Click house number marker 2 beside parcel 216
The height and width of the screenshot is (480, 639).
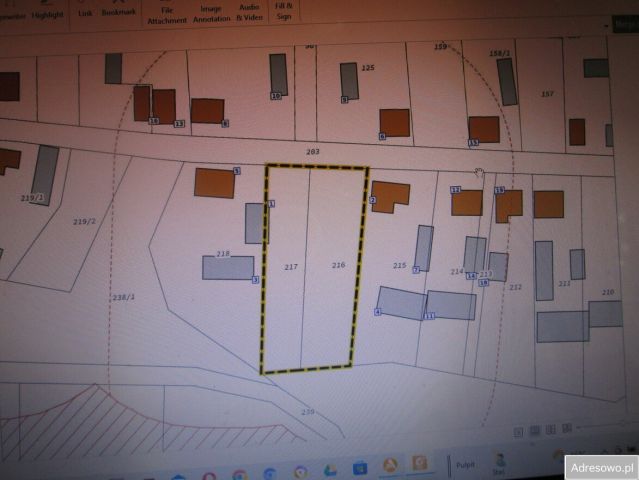click(x=372, y=200)
